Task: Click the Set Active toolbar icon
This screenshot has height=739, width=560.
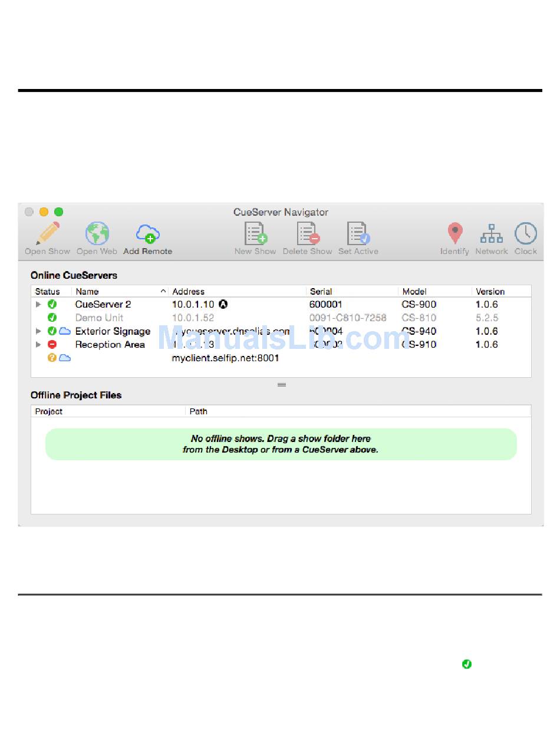Action: [x=358, y=233]
